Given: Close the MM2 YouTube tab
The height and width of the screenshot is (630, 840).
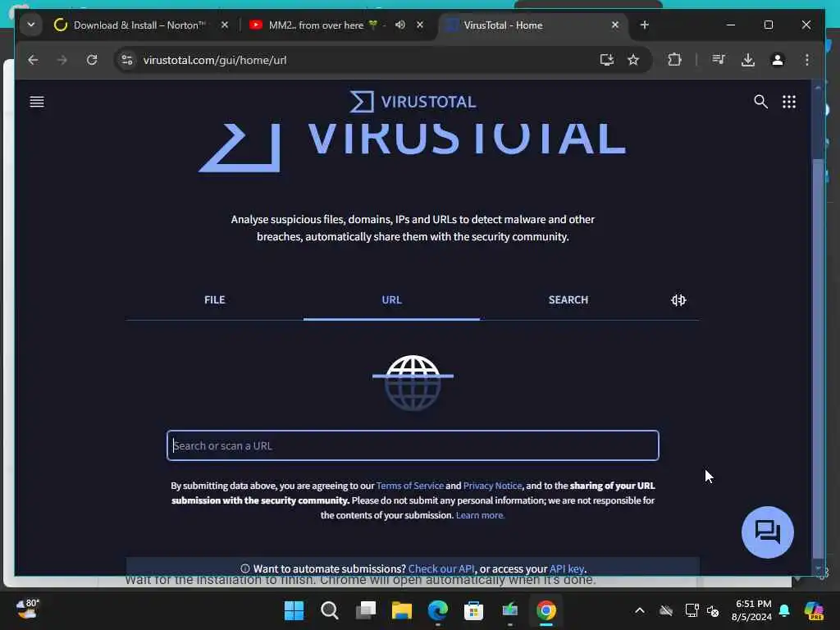Looking at the screenshot, I should coord(420,25).
